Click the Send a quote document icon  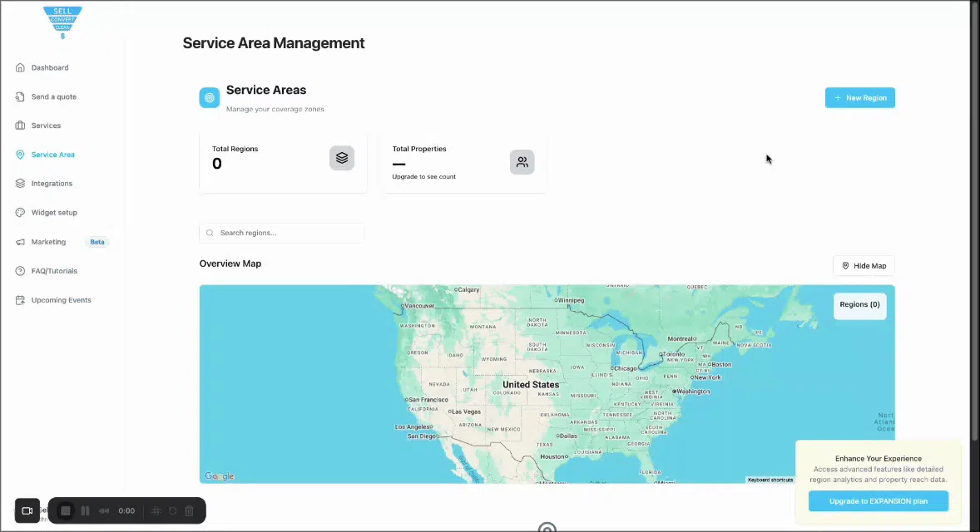pyautogui.click(x=20, y=96)
